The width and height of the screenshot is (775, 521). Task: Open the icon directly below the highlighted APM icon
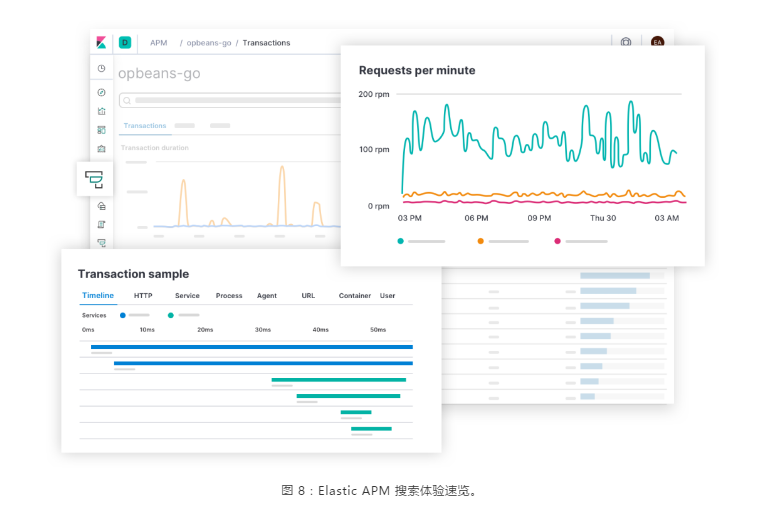(x=101, y=206)
